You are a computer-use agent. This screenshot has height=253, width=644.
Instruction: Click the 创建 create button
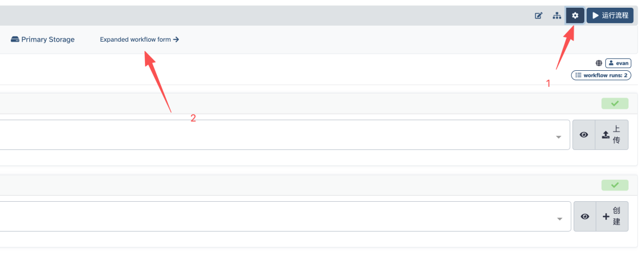tap(612, 217)
